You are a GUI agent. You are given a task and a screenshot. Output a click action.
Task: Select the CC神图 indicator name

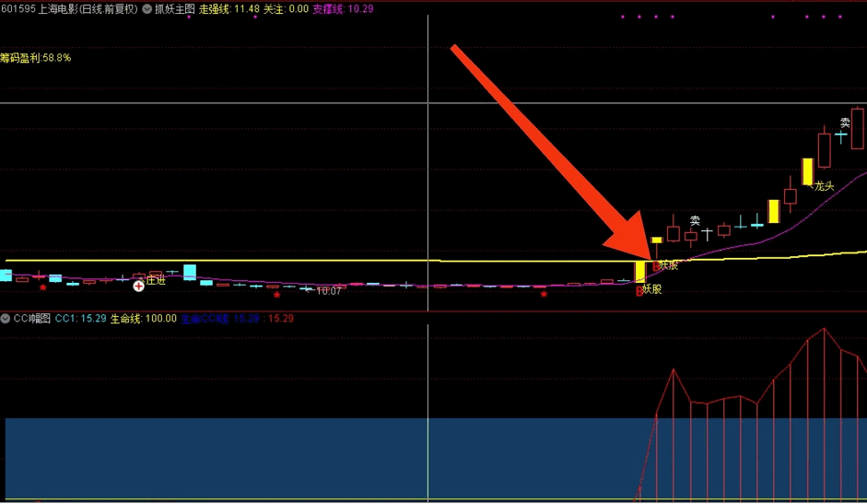click(x=32, y=319)
